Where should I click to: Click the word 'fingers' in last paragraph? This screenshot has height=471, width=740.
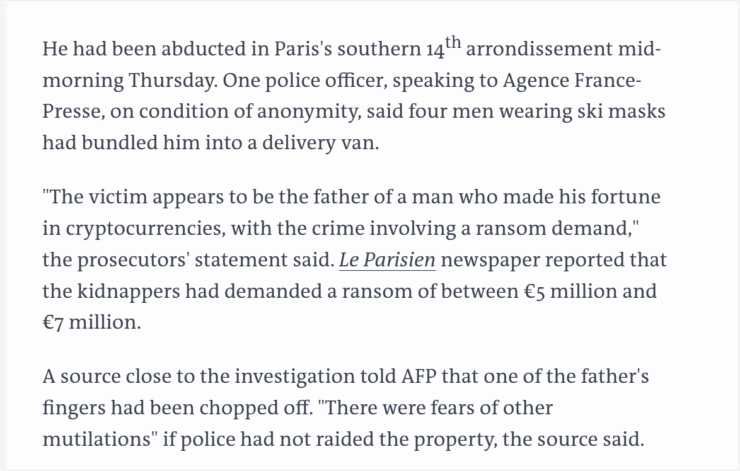(x=74, y=408)
